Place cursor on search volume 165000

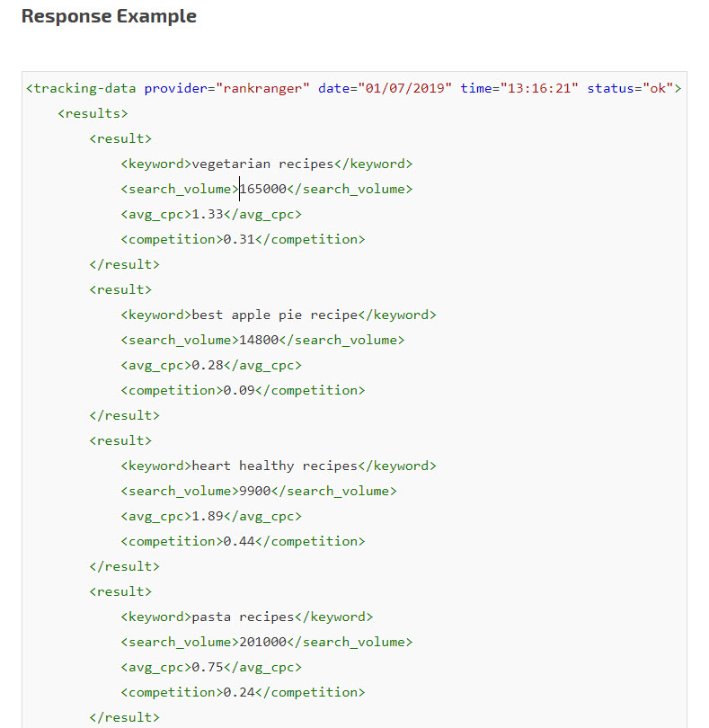click(x=262, y=190)
